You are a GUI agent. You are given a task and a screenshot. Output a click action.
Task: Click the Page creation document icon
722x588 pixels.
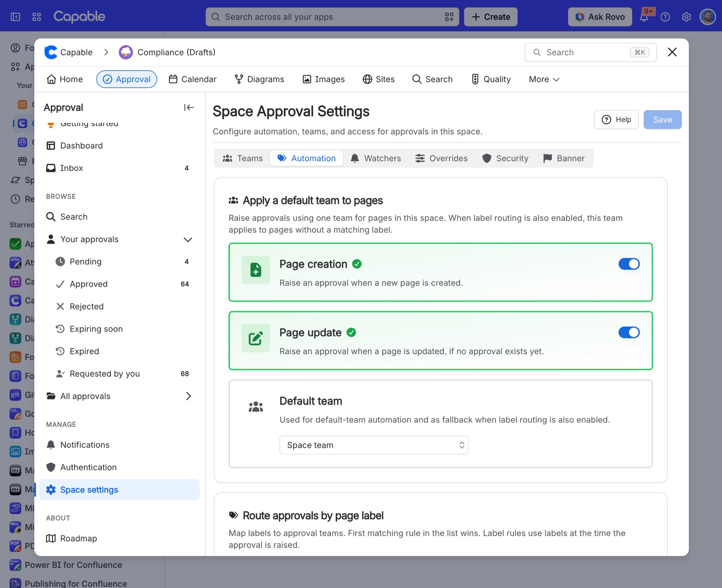point(256,270)
